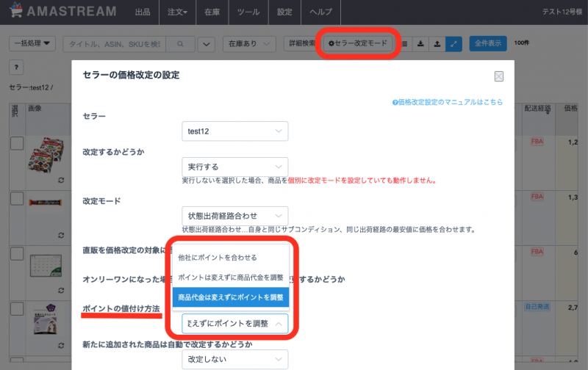
Task: Open the 設定 menu
Action: click(x=284, y=12)
